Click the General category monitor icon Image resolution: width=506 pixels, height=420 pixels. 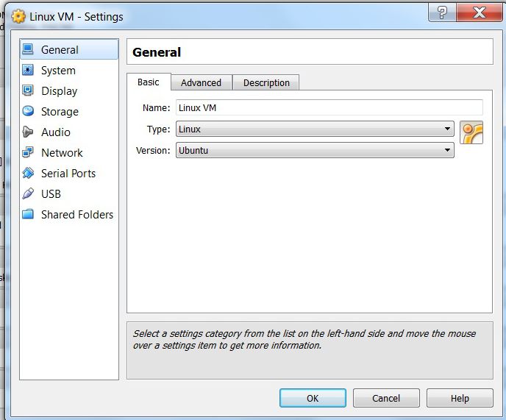(x=28, y=49)
